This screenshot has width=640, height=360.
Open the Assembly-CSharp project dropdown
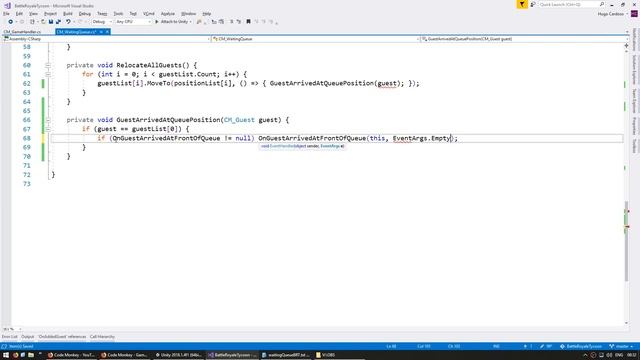106,39
